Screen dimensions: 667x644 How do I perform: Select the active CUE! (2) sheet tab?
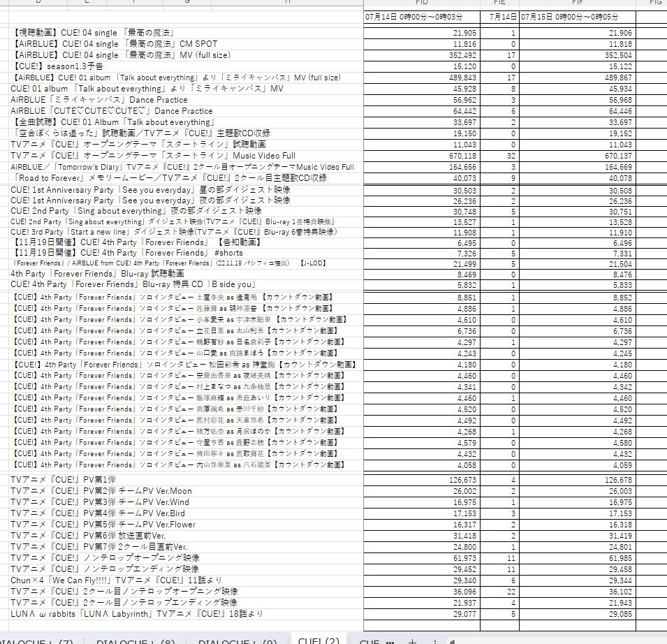click(x=318, y=641)
